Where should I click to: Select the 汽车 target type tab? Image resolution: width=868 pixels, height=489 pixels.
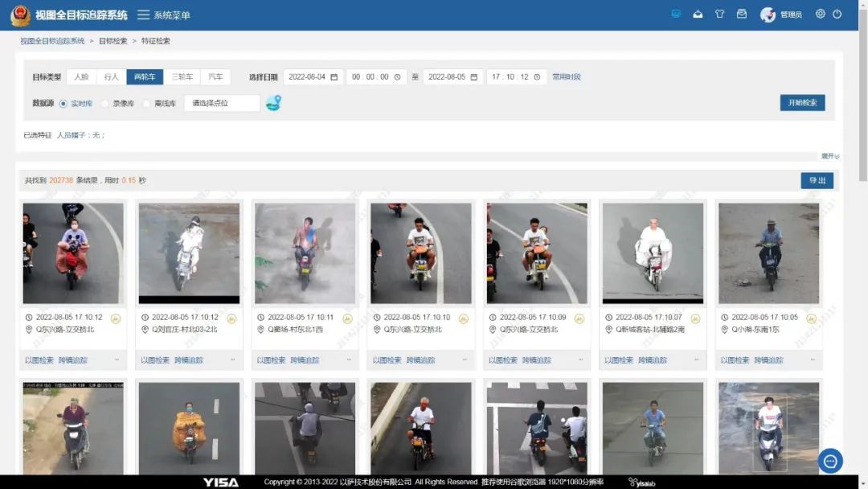215,77
